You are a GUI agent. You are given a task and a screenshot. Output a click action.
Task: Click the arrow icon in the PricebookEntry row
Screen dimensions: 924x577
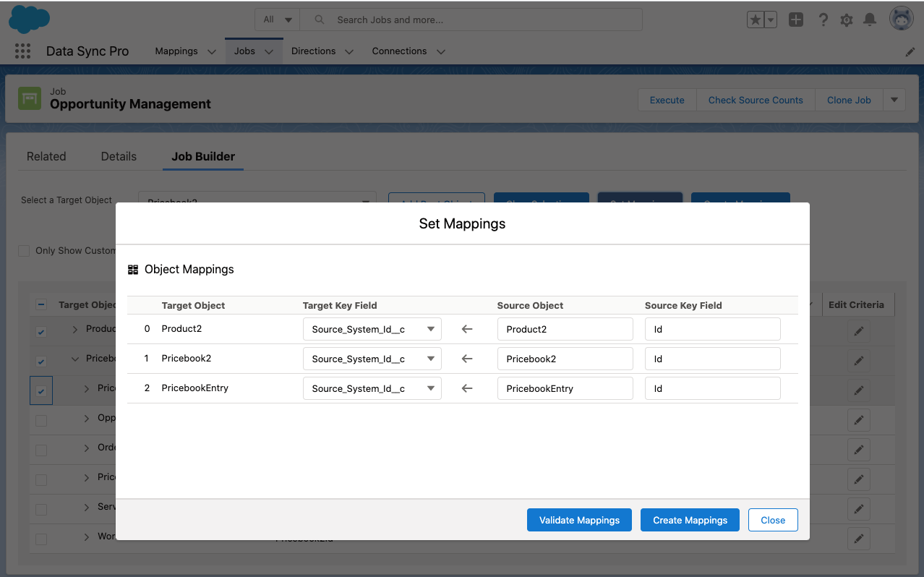(467, 388)
